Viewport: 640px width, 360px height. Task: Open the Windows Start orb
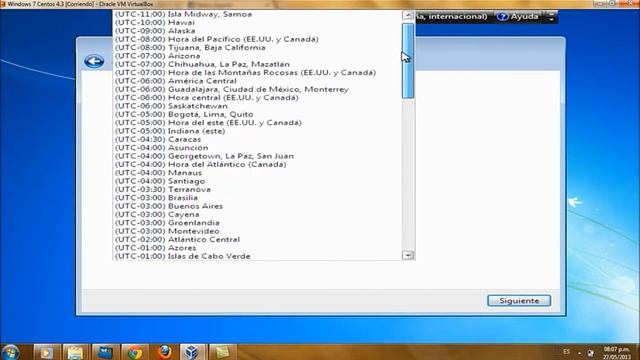10,352
